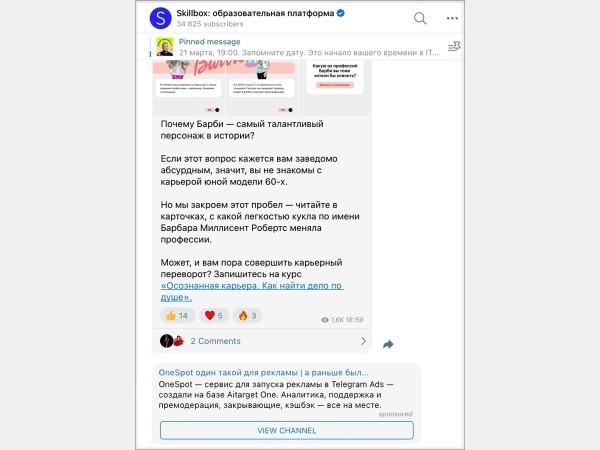Click the verified badge next to Skillbox

coord(341,13)
